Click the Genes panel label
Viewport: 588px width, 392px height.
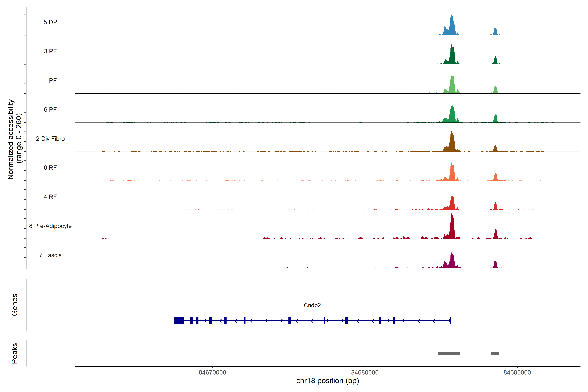point(15,305)
